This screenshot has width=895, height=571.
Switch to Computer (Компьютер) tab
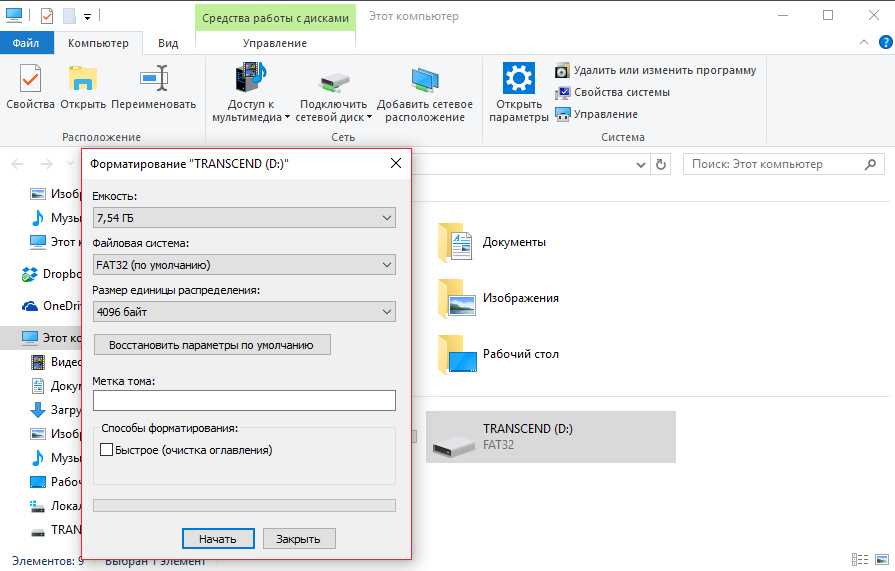98,43
